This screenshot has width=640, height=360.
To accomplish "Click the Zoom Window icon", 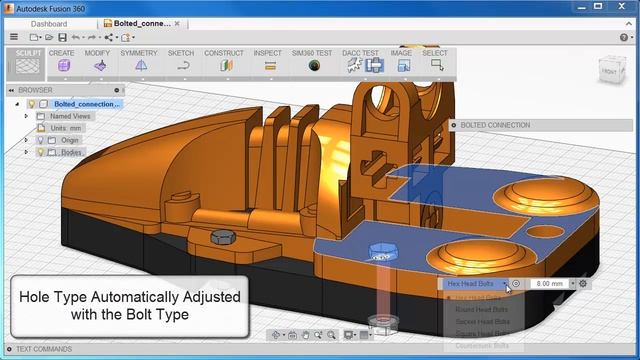I will click(x=318, y=335).
